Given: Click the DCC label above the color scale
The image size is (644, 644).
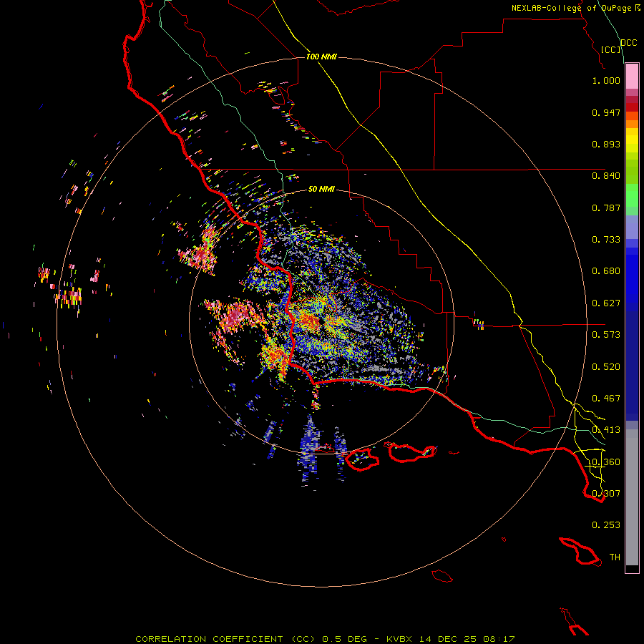Looking at the screenshot, I should (x=628, y=43).
